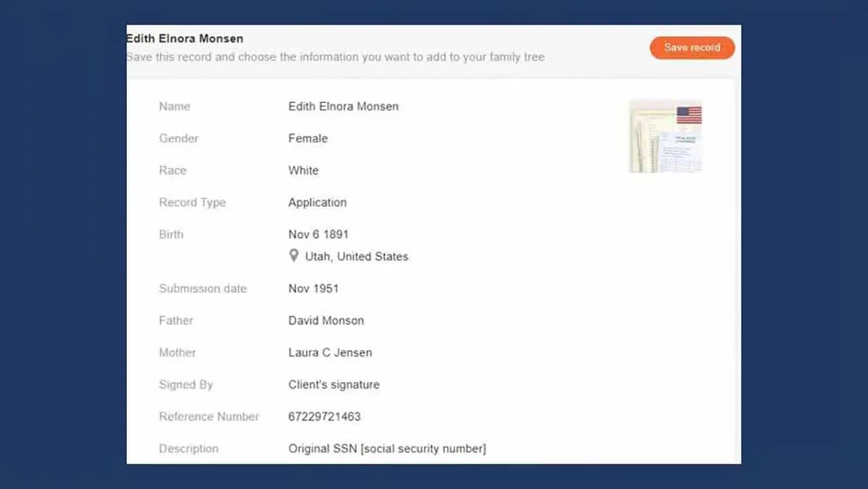Click the birth date Nov 6 1891
Image resolution: width=868 pixels, height=489 pixels.
318,235
